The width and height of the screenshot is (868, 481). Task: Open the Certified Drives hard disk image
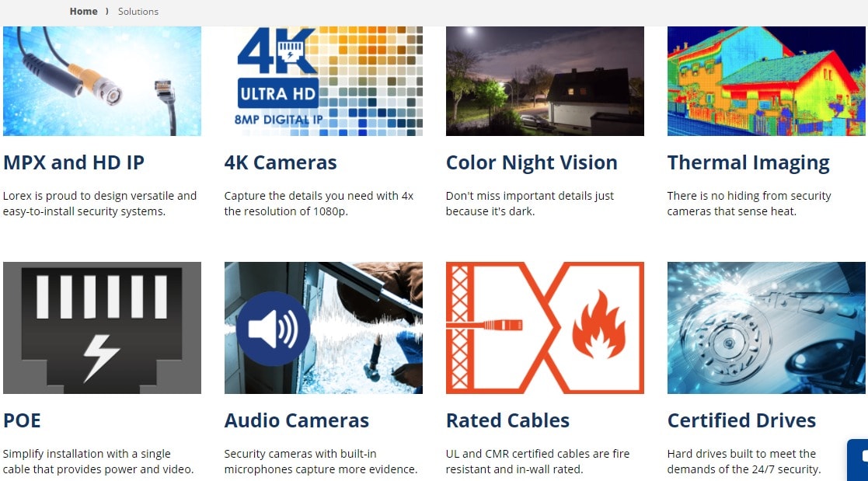click(766, 328)
